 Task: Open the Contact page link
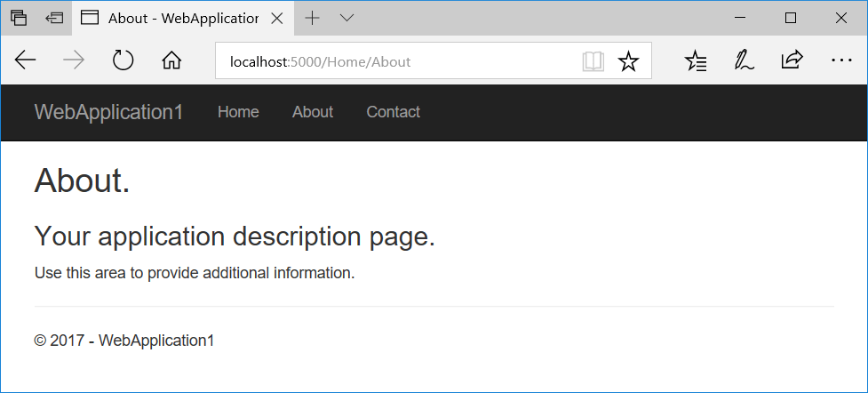pos(393,112)
